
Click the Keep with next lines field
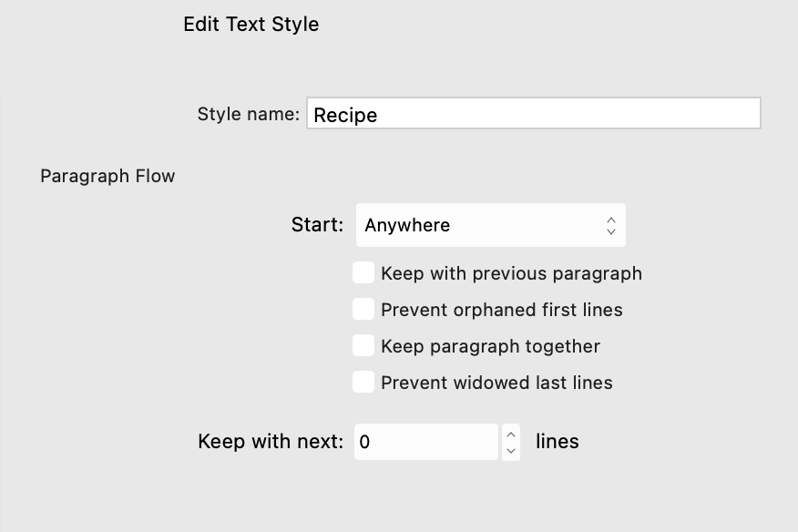425,441
